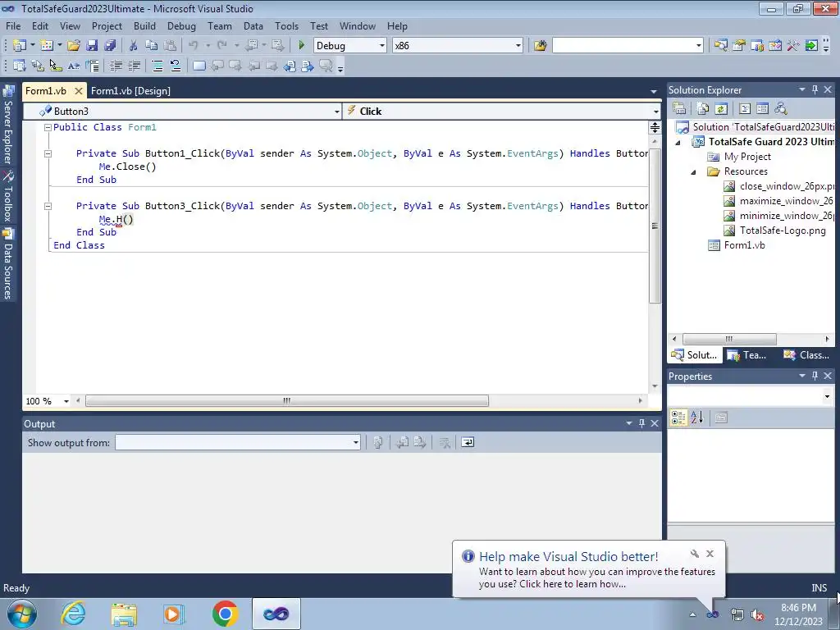840x630 pixels.
Task: Open the Data Sources side panel
Action: 8,264
